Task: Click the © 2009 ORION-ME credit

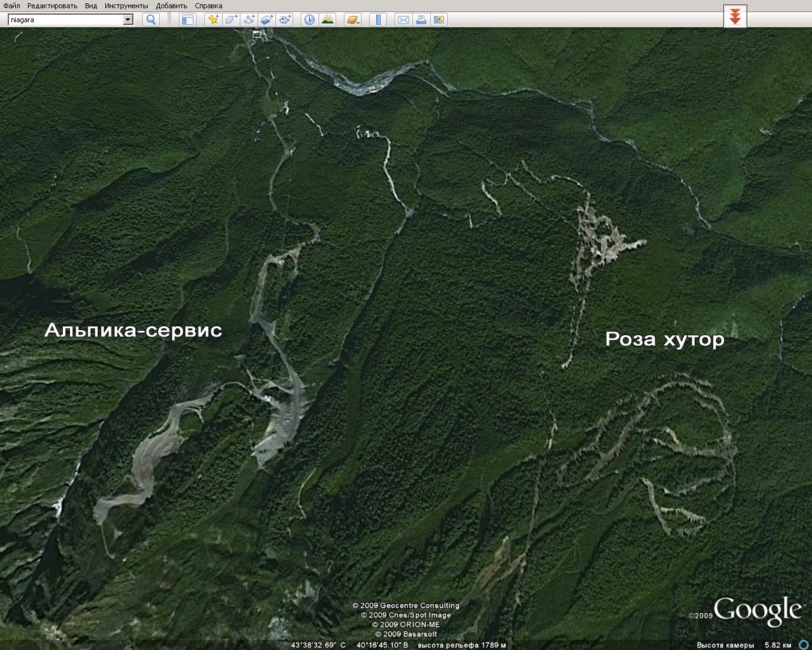Action: (406, 625)
